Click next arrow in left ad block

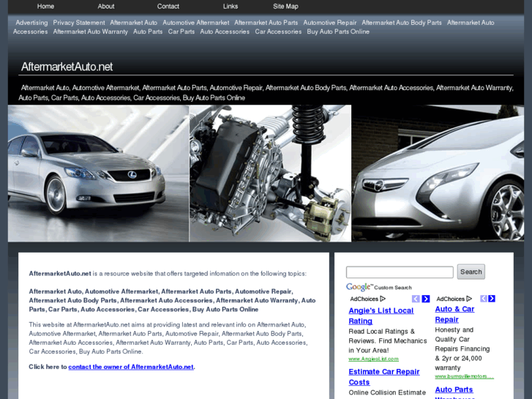(x=426, y=299)
